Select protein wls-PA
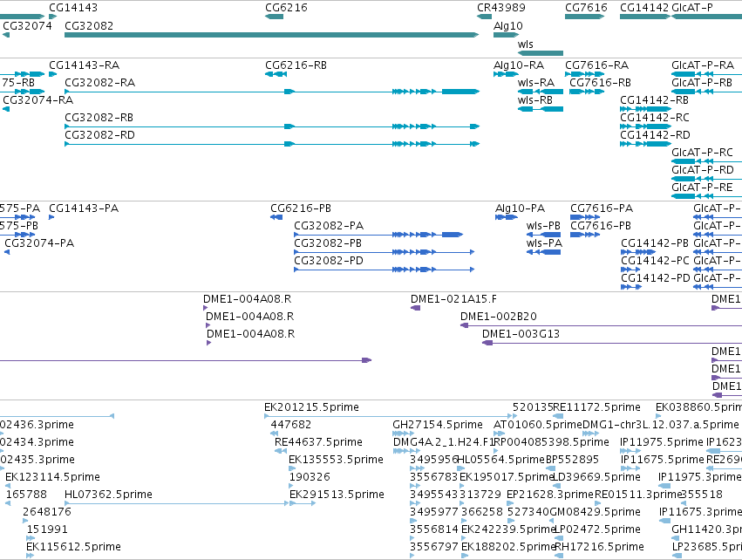The image size is (742, 560). click(x=543, y=252)
